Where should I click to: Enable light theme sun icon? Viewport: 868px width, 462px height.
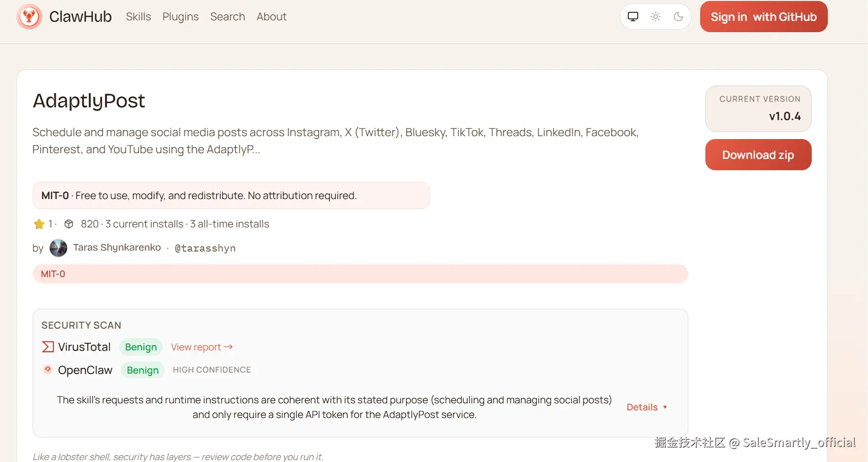pos(656,17)
